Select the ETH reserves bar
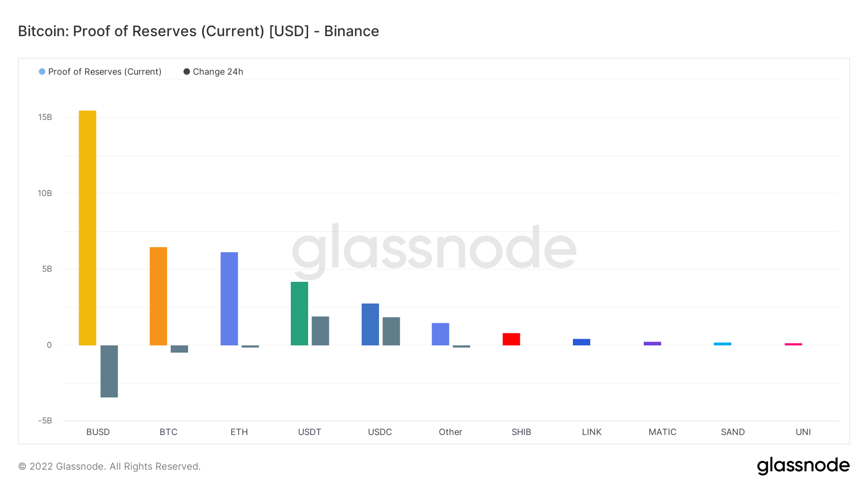Screen dimensions: 868x488 coord(229,299)
